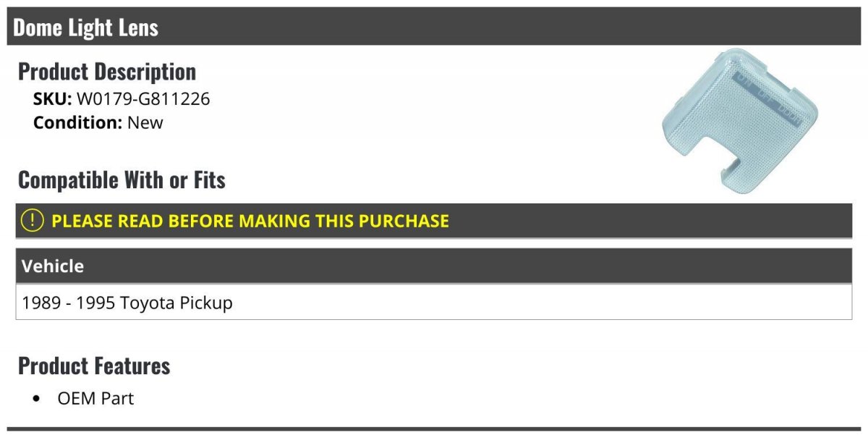Select the 1989 - 1995 Toyota Pickup row
The image size is (868, 438).
coord(434,302)
